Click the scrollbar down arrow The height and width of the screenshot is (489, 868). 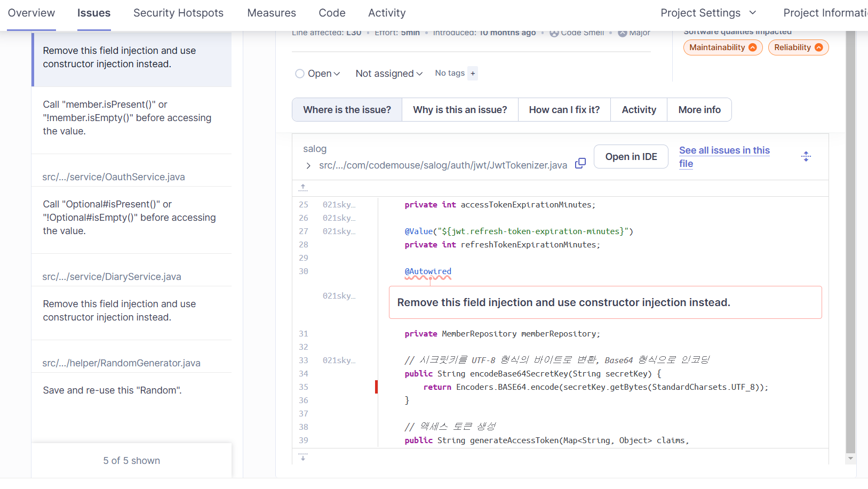coord(851,458)
